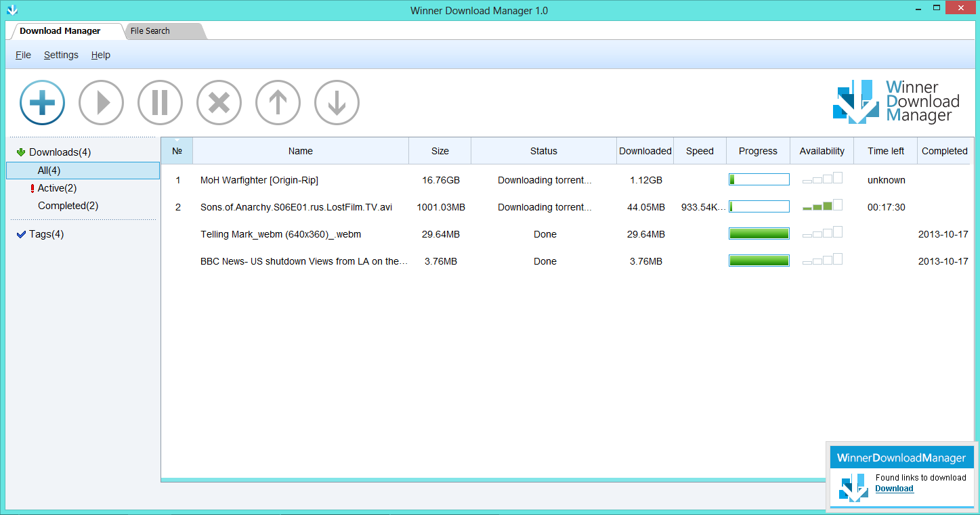The height and width of the screenshot is (515, 980).
Task: Sort by the № column header
Action: [177, 151]
